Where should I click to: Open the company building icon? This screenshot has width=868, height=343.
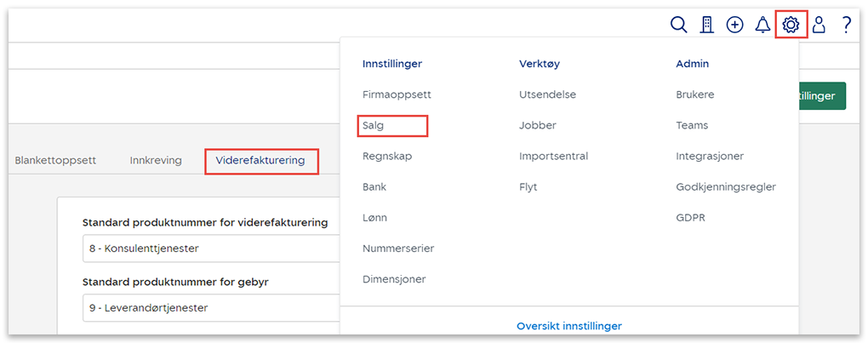[706, 26]
